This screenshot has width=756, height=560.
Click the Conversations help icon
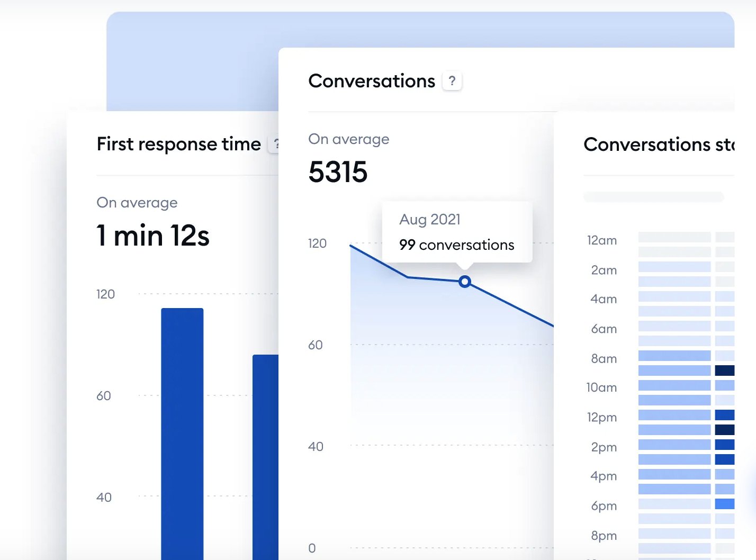pyautogui.click(x=452, y=80)
